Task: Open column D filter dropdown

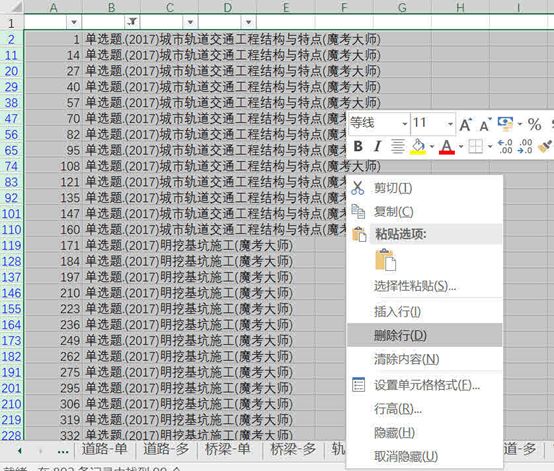Action: point(248,22)
